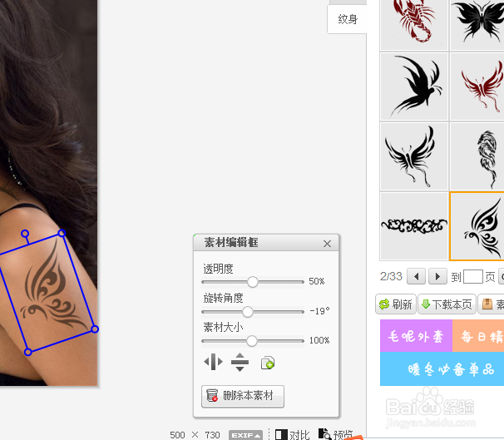The width and height of the screenshot is (504, 440).
Task: Duplicate the material with copy icon
Action: 268,363
